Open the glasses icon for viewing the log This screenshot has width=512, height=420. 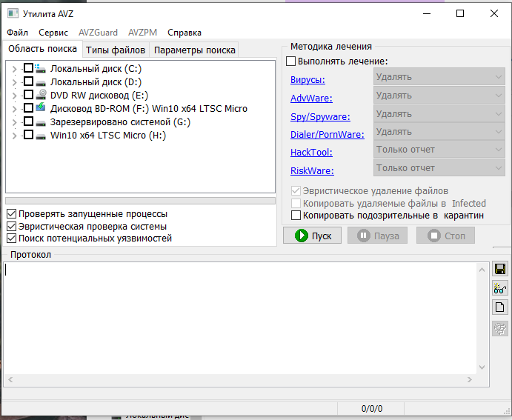point(500,288)
